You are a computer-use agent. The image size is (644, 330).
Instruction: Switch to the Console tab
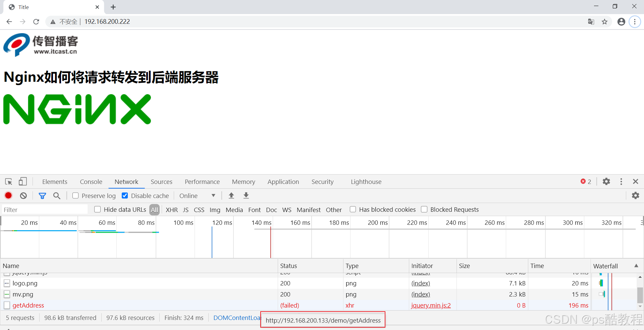click(91, 182)
